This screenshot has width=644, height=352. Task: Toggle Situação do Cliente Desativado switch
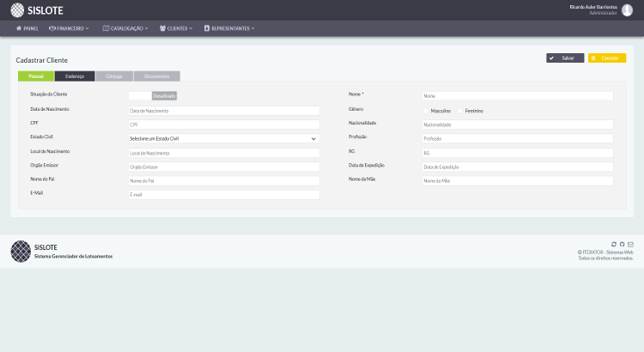coord(152,95)
